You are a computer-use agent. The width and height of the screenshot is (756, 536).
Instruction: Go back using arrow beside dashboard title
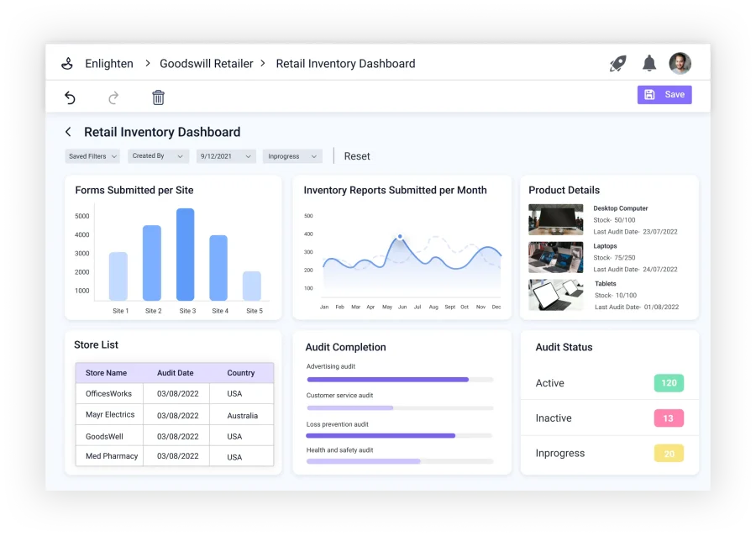68,132
